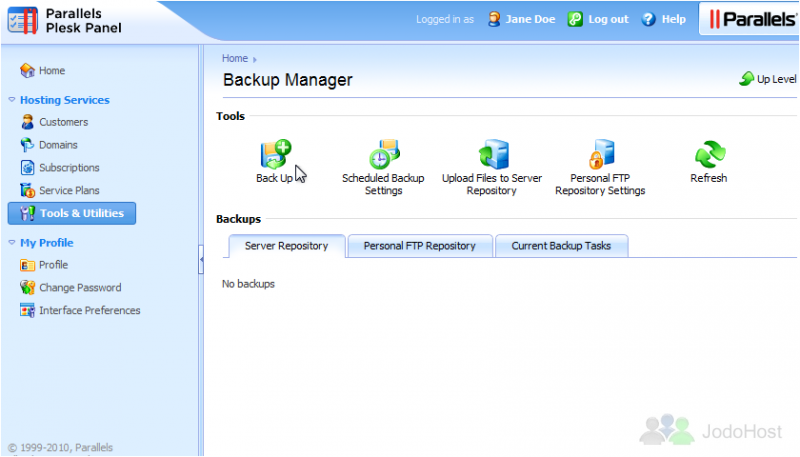This screenshot has height=457, width=800.
Task: Go to Domains in the sidebar
Action: 58,145
